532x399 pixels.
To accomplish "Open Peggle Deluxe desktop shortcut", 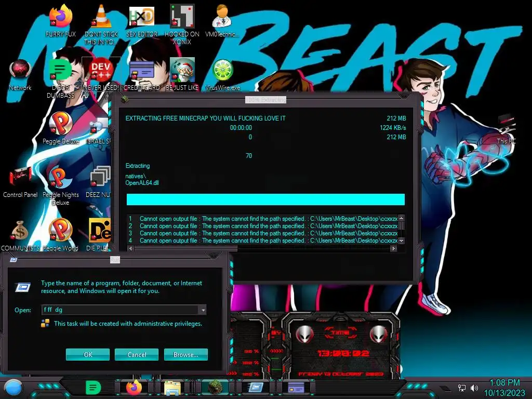I will point(60,128).
